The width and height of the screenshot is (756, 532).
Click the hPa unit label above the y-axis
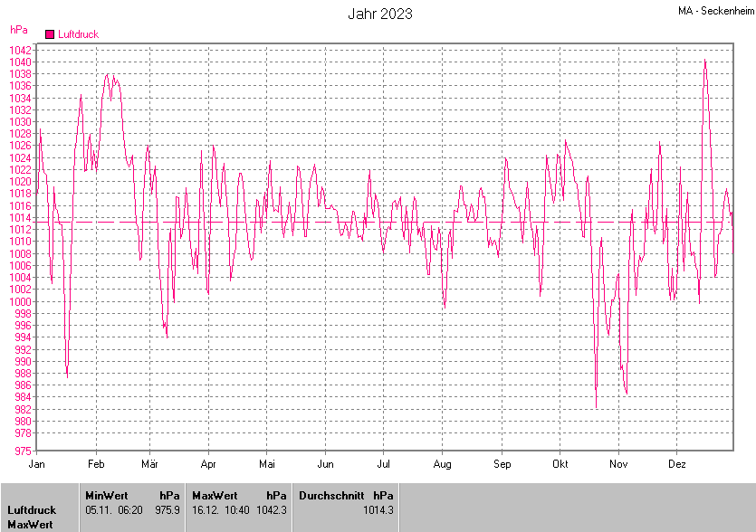[18, 31]
